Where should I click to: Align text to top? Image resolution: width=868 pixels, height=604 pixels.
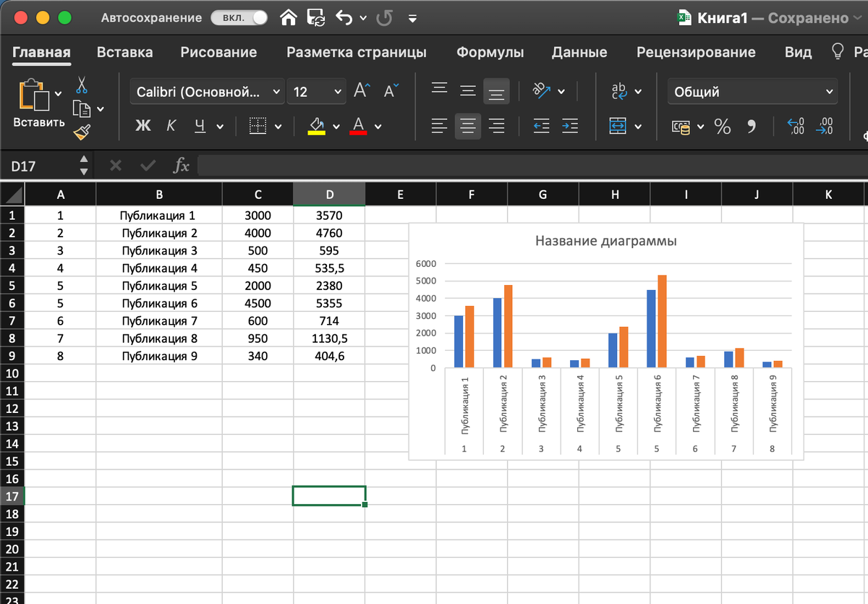click(439, 90)
